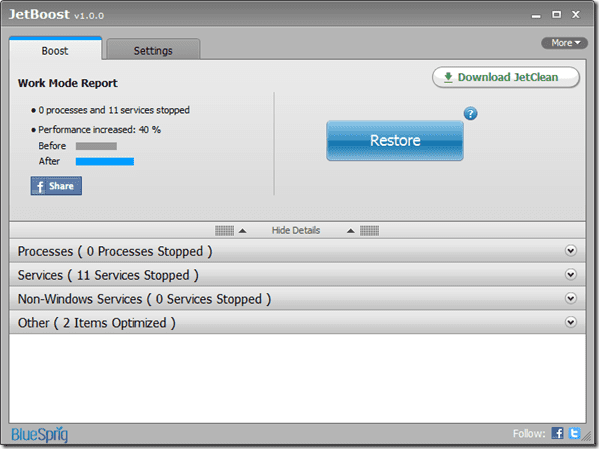Maximize the JetBoost window
The image size is (599, 449).
tap(557, 15)
